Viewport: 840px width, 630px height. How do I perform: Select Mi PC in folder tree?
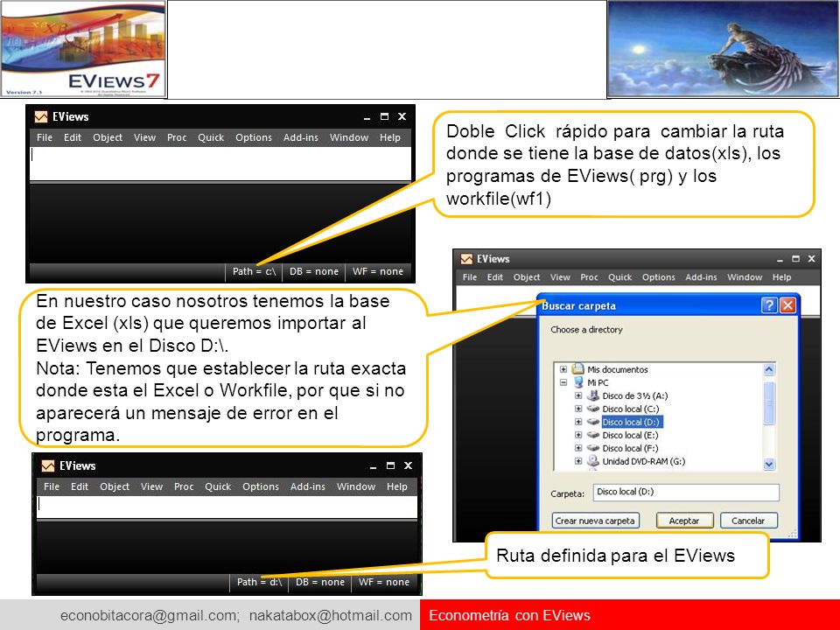pos(598,382)
